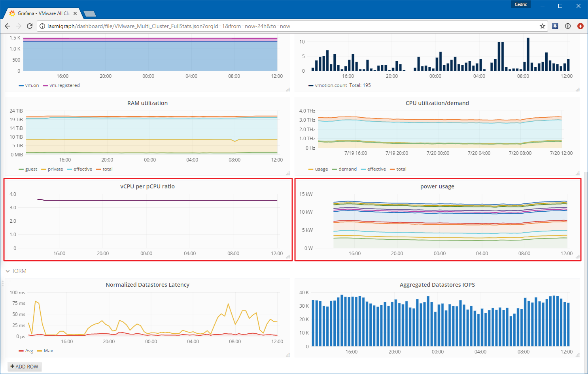The image size is (588, 374).
Task: Close the Grafana VMware browser tab
Action: pos(75,13)
